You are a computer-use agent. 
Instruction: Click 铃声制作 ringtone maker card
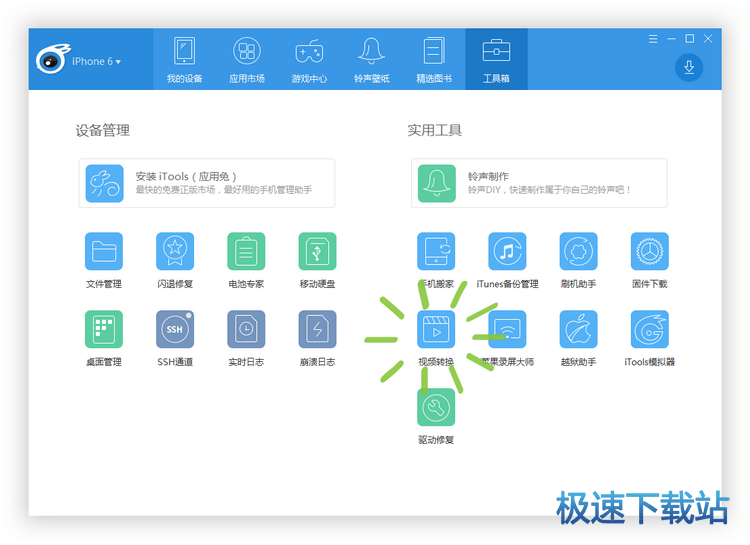(539, 183)
